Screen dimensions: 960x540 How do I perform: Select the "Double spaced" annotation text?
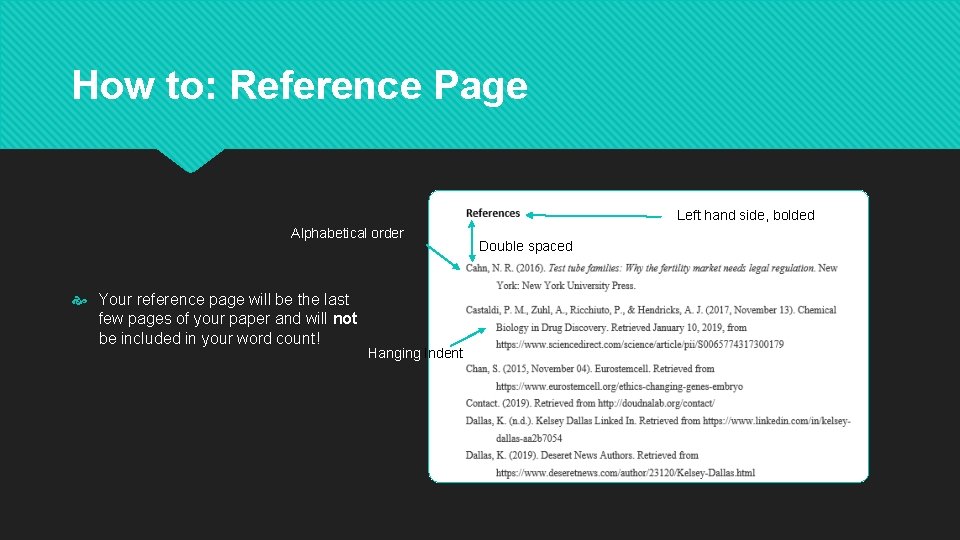coord(525,246)
